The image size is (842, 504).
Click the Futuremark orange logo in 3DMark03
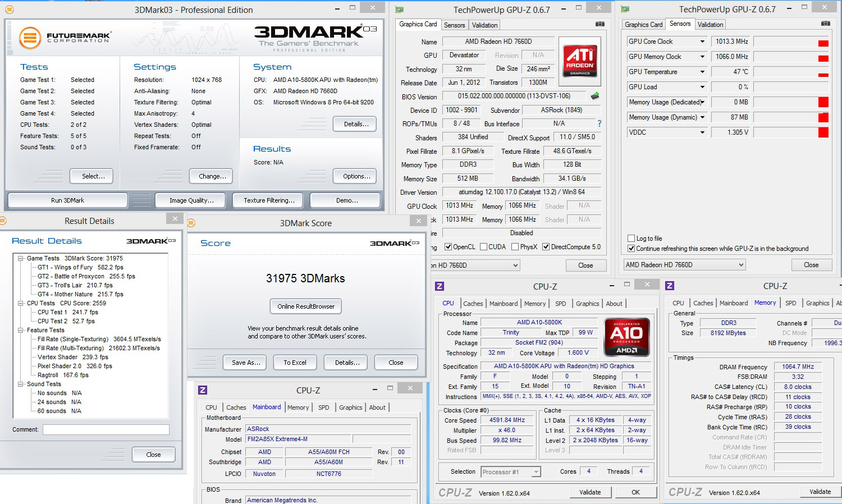30,38
